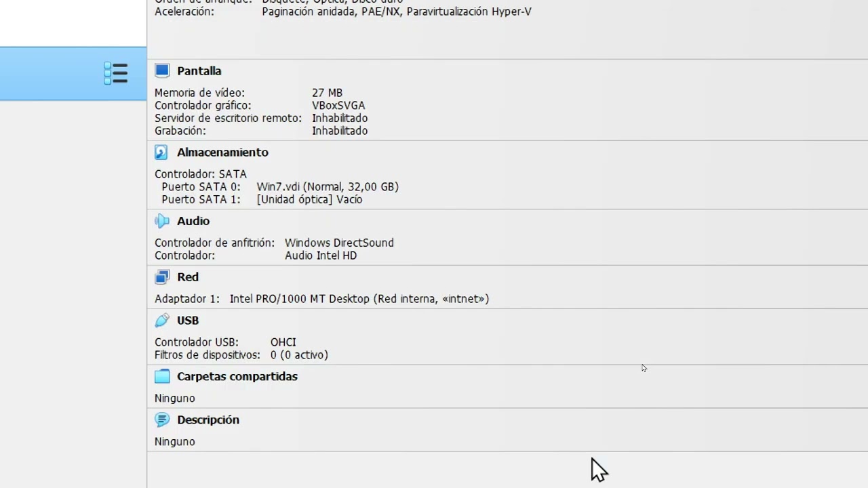
Task: Click the USB plug icon
Action: (162, 320)
